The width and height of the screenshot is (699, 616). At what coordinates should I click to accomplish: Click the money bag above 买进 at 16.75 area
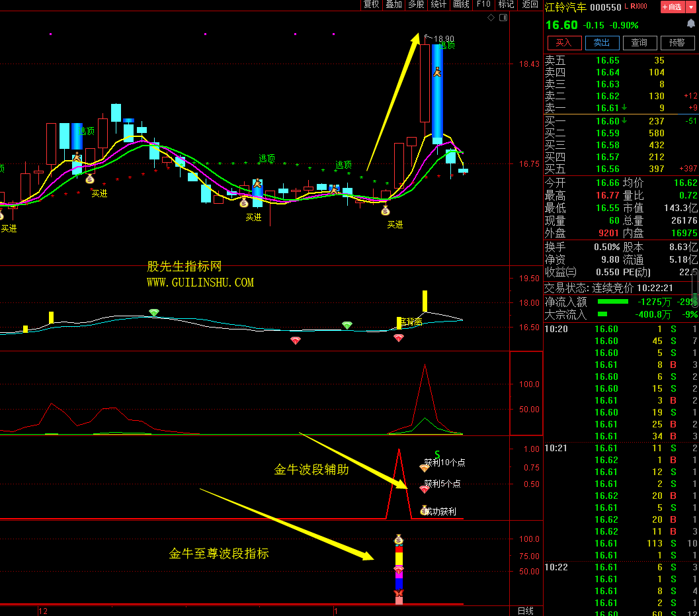[90, 179]
